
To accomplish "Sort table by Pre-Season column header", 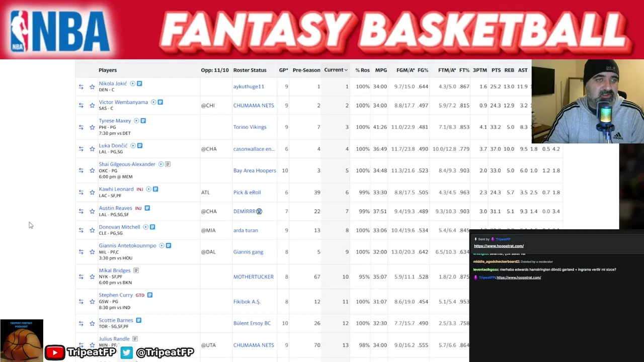I will coord(306,70).
